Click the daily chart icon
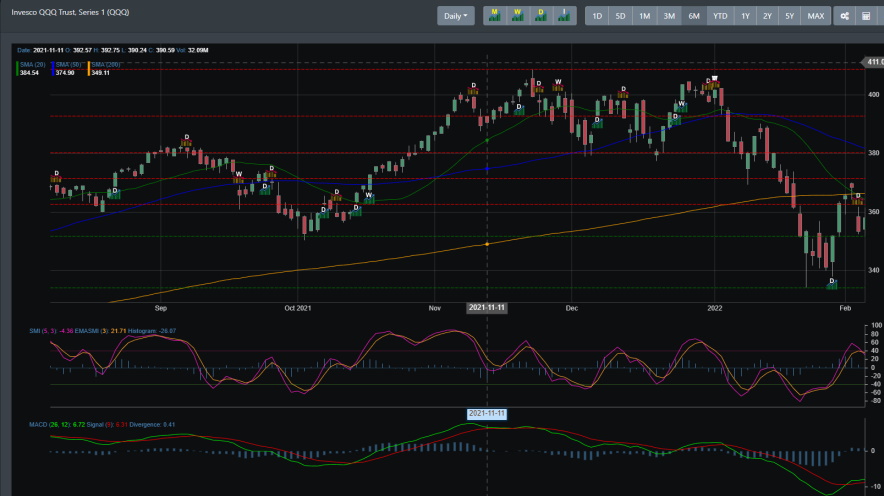884x496 pixels. click(x=541, y=16)
